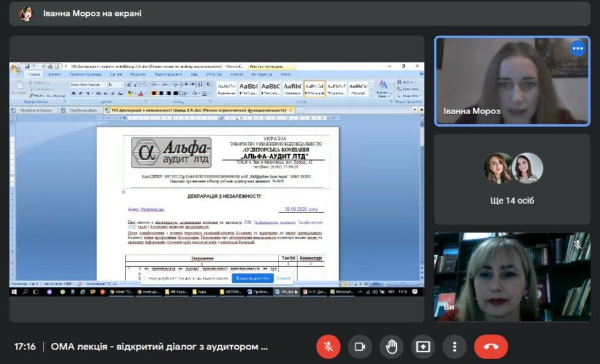Unmute the microphone in Meet
Viewport: 600px width, 364px height.
328,347
